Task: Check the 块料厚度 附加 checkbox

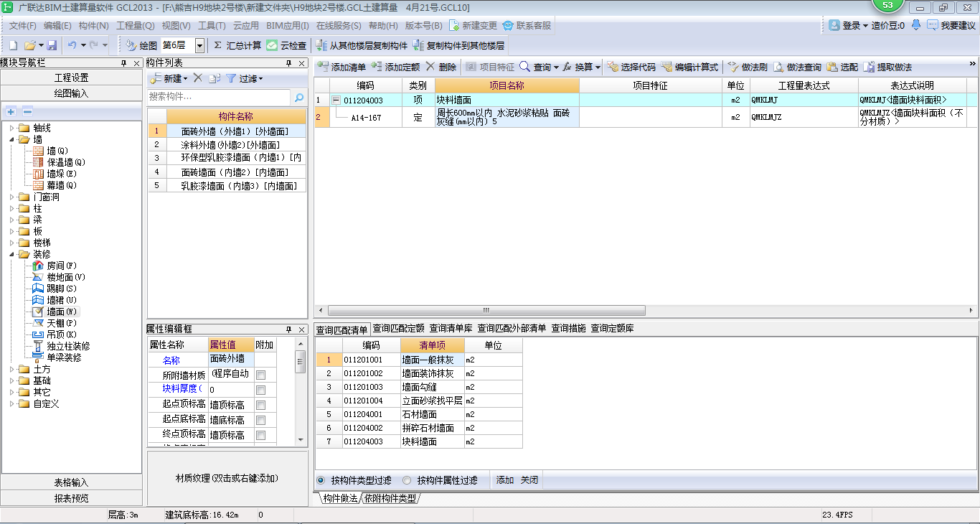Action: pos(261,390)
